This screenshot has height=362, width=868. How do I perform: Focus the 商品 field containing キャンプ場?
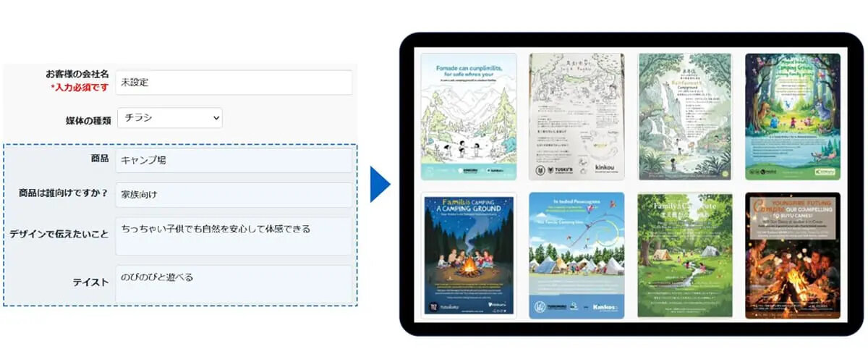(x=234, y=161)
